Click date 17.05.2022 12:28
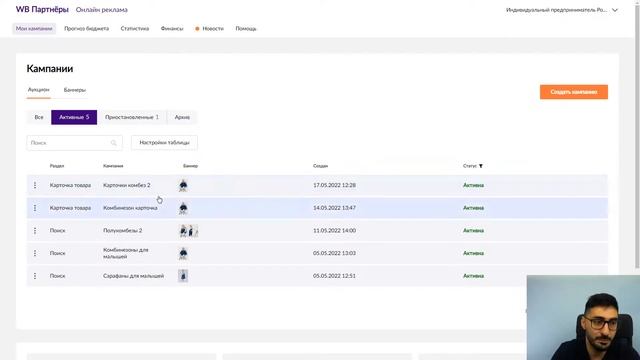The width and height of the screenshot is (640, 360). point(334,185)
